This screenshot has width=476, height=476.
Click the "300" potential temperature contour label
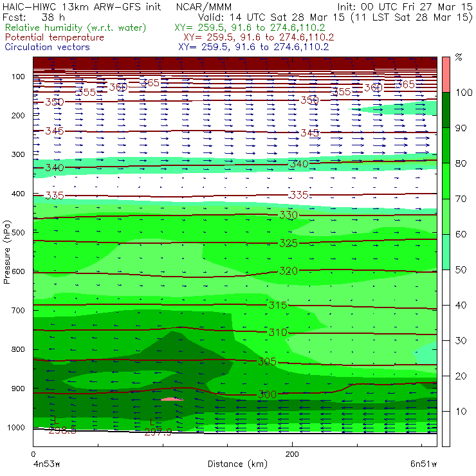click(267, 394)
